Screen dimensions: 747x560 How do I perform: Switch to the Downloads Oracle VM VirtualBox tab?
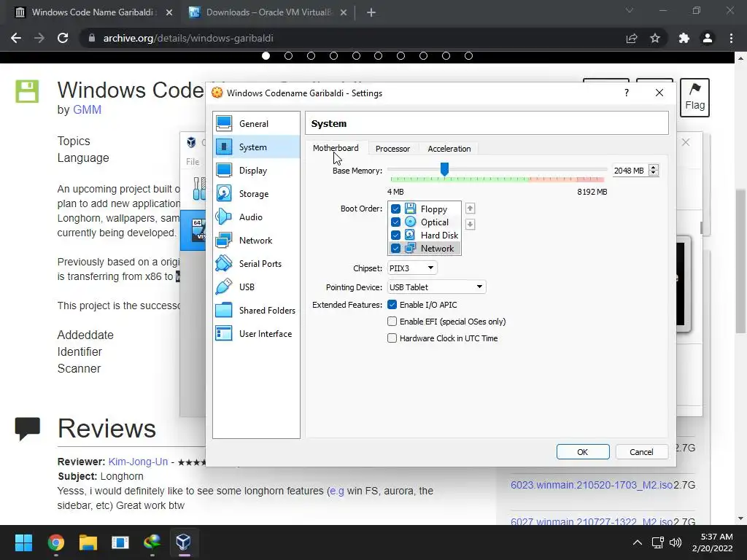click(268, 12)
